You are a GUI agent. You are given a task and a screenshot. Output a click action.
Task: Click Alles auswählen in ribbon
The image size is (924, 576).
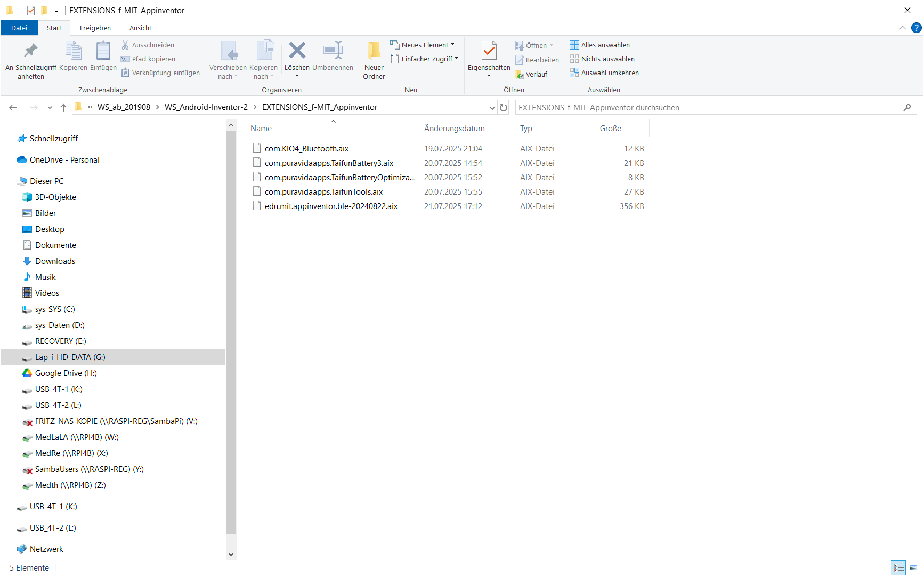[600, 45]
